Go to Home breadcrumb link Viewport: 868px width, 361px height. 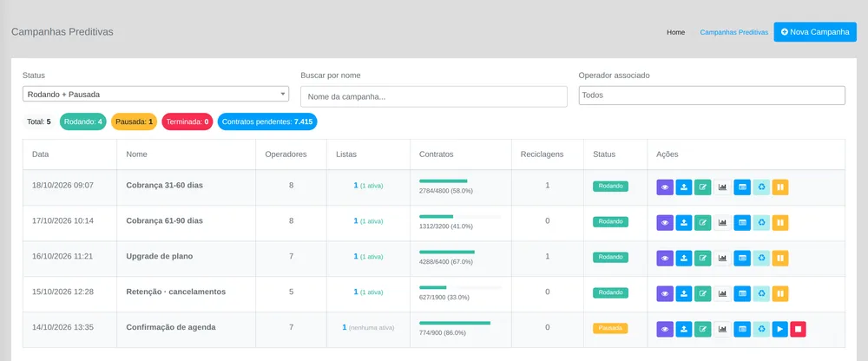click(676, 32)
